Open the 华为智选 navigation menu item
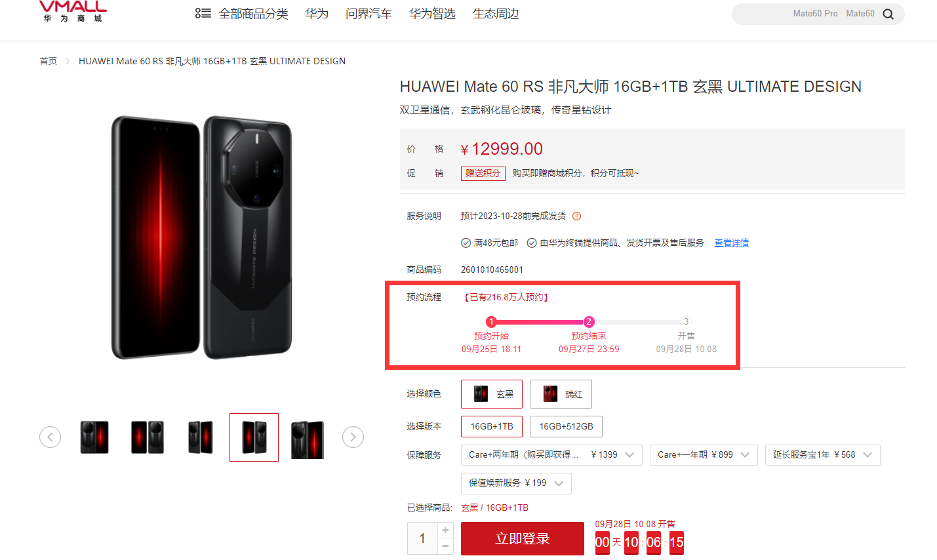 point(432,14)
